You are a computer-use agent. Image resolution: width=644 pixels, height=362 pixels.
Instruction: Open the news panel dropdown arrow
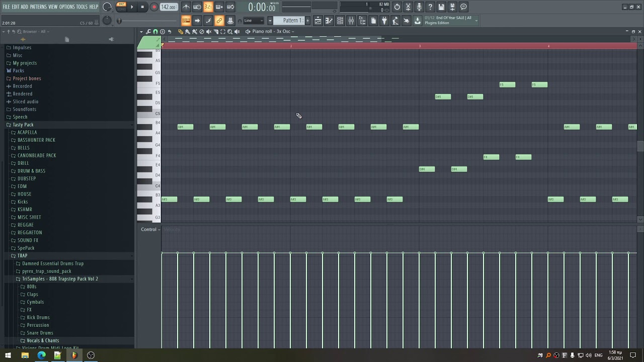(x=475, y=21)
